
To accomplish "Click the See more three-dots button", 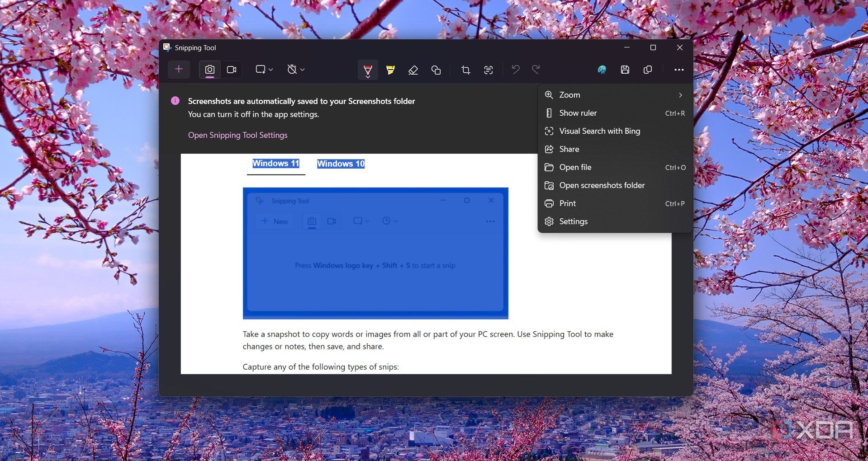I will 679,70.
